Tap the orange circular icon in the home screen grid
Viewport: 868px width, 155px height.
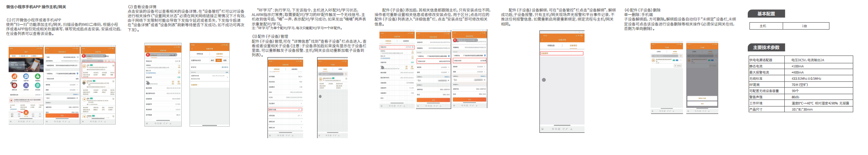tap(15, 76)
